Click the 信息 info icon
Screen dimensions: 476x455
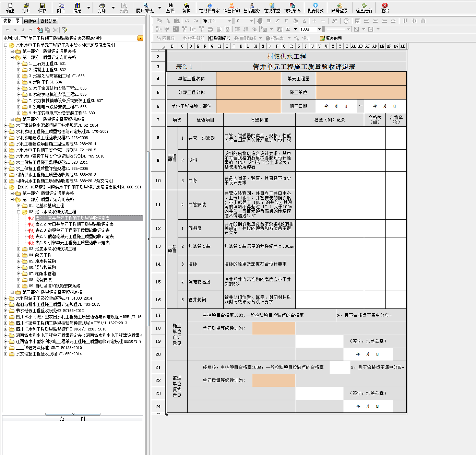(78, 8)
